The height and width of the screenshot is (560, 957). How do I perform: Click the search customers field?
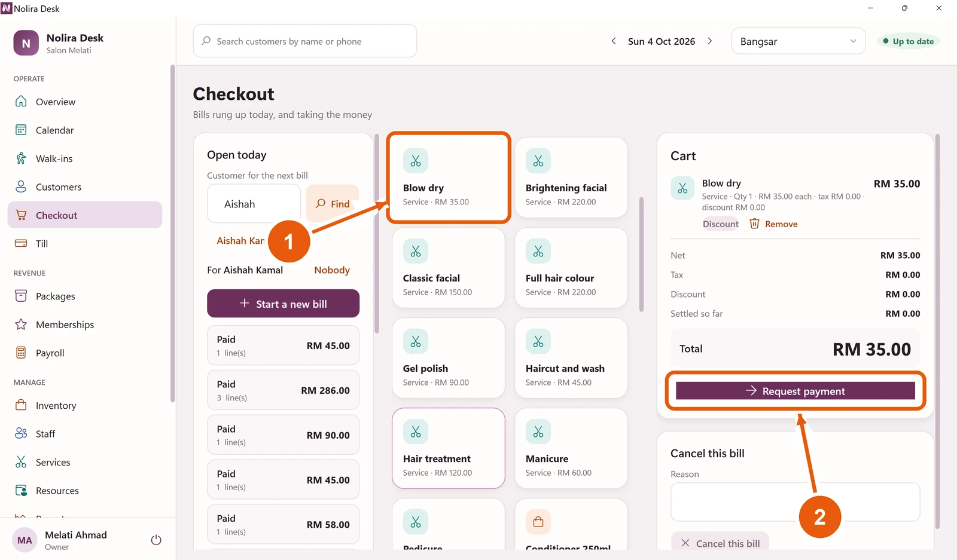[x=304, y=41]
